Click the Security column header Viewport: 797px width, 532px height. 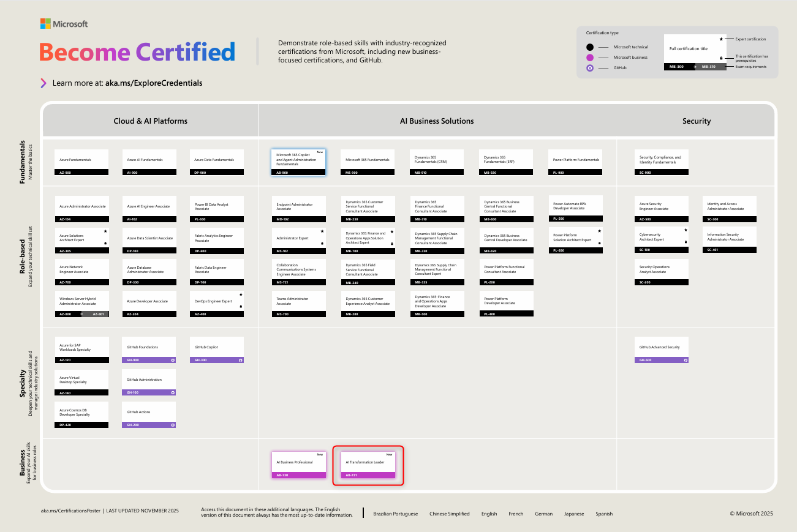point(697,121)
